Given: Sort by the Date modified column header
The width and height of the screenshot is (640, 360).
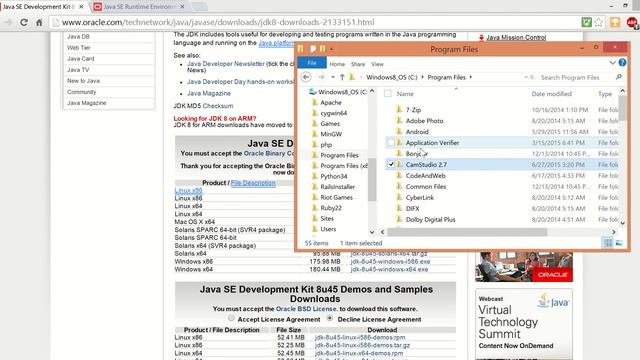Looking at the screenshot, I should [x=551, y=94].
